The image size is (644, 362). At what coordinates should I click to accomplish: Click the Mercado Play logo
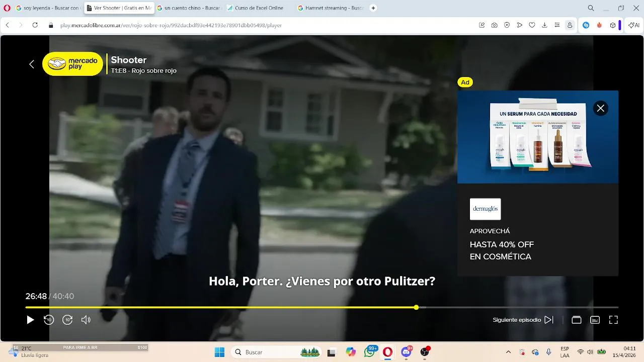point(72,64)
